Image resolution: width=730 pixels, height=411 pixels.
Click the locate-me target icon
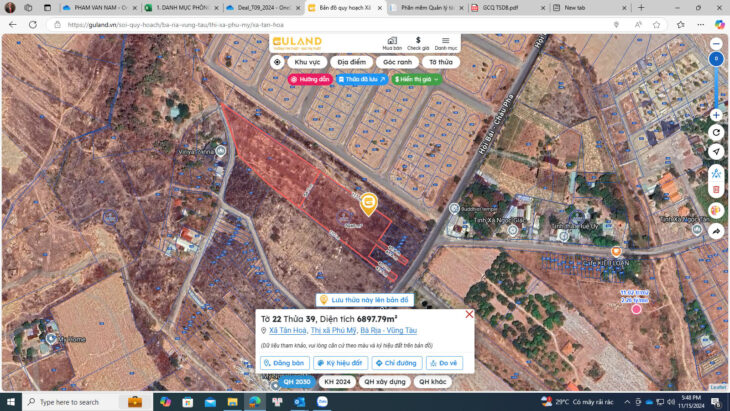click(x=277, y=62)
